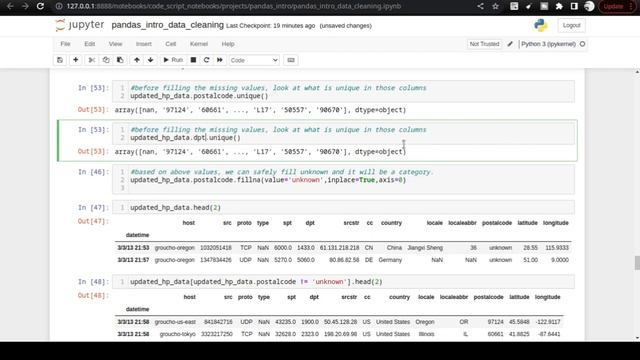Move selected cell down arrow
The image size is (640, 360).
pyautogui.click(x=151, y=60)
